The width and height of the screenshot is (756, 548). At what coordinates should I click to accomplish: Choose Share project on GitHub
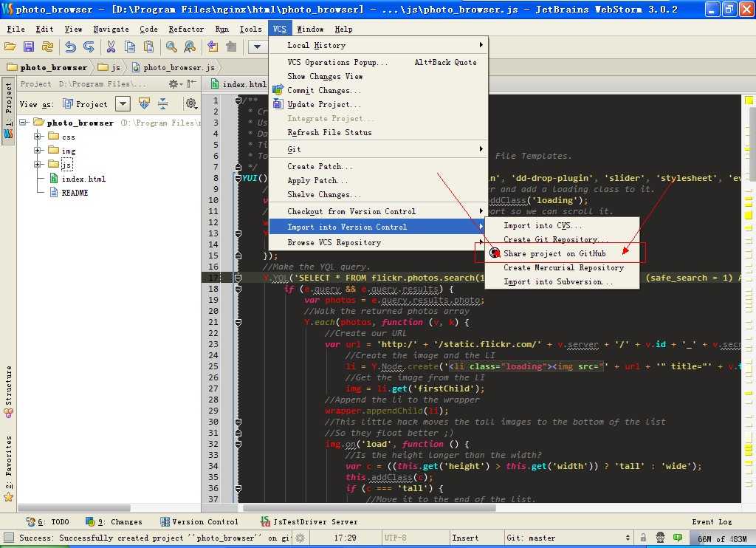point(562,253)
